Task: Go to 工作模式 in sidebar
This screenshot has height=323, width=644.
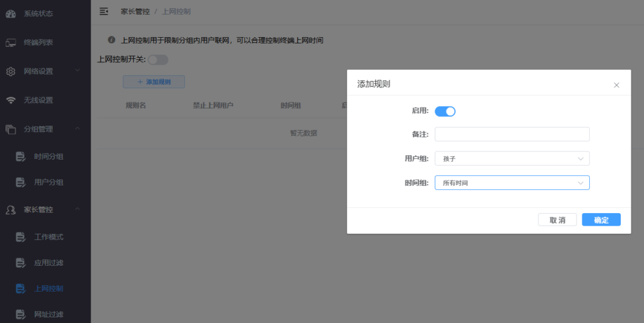Action: (48, 237)
